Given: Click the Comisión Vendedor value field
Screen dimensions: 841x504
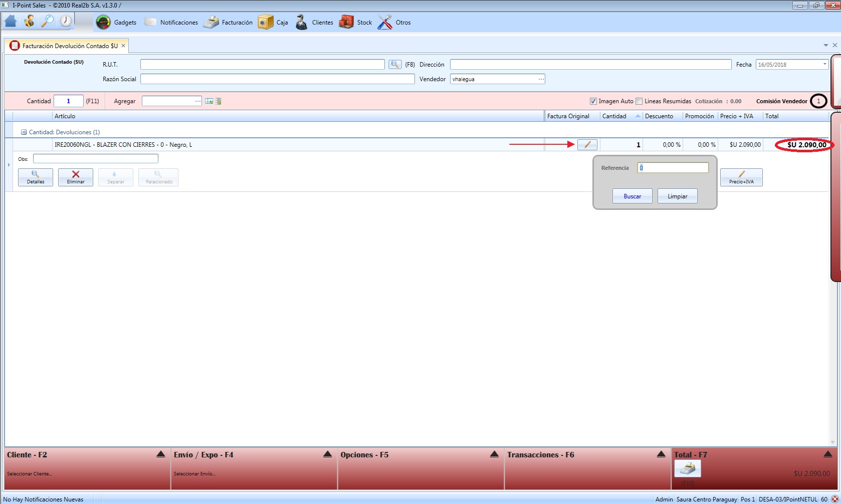Looking at the screenshot, I should (x=818, y=101).
